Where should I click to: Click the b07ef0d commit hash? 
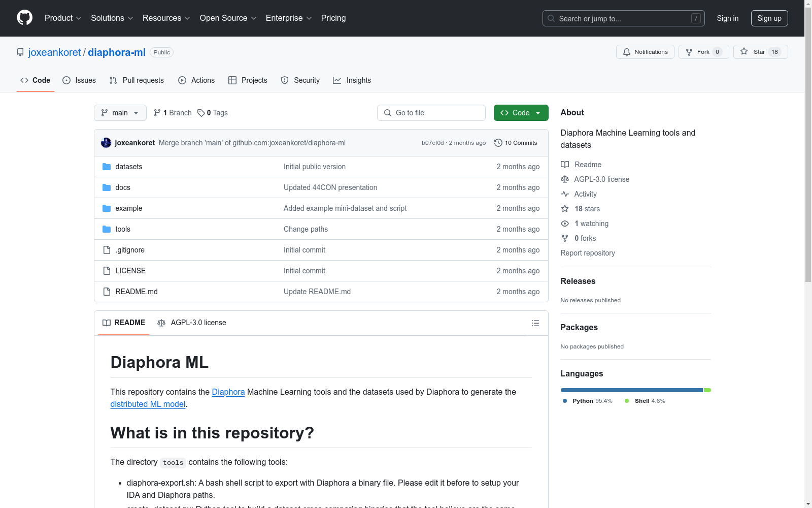tap(433, 143)
